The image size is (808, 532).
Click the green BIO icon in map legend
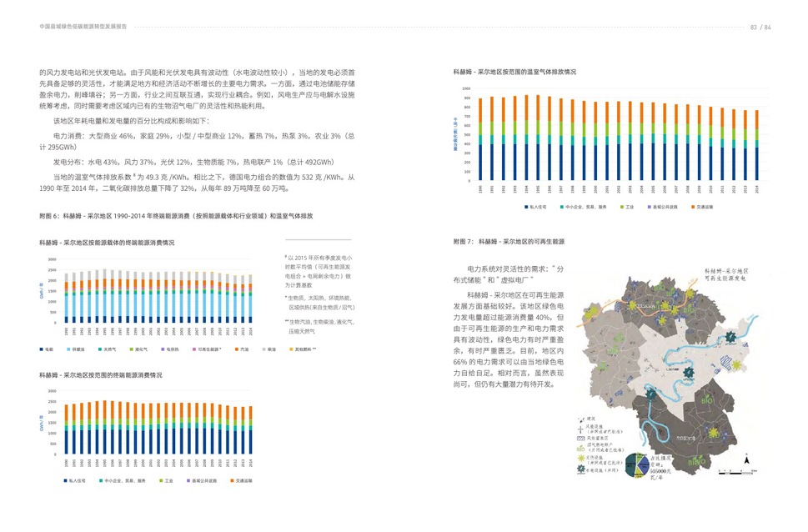coord(581,449)
